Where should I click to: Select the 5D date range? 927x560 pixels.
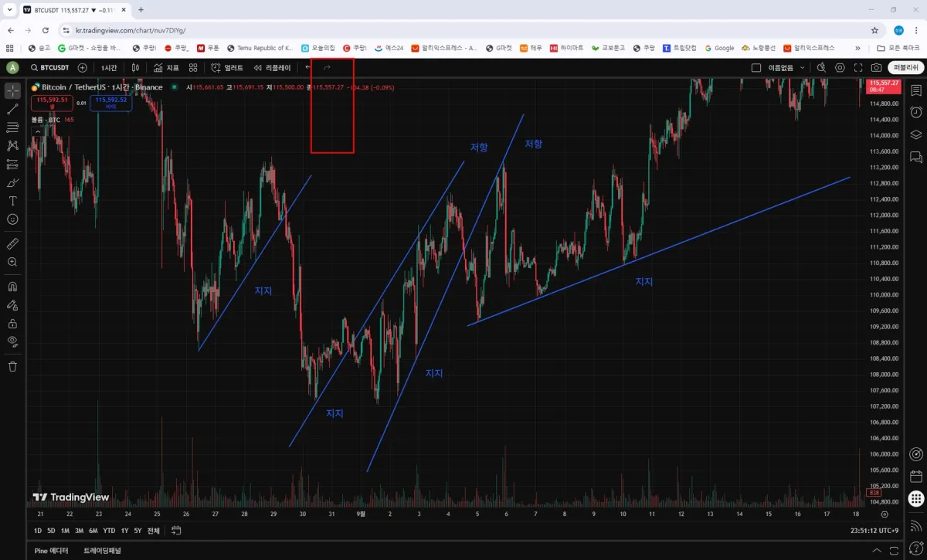[51, 531]
